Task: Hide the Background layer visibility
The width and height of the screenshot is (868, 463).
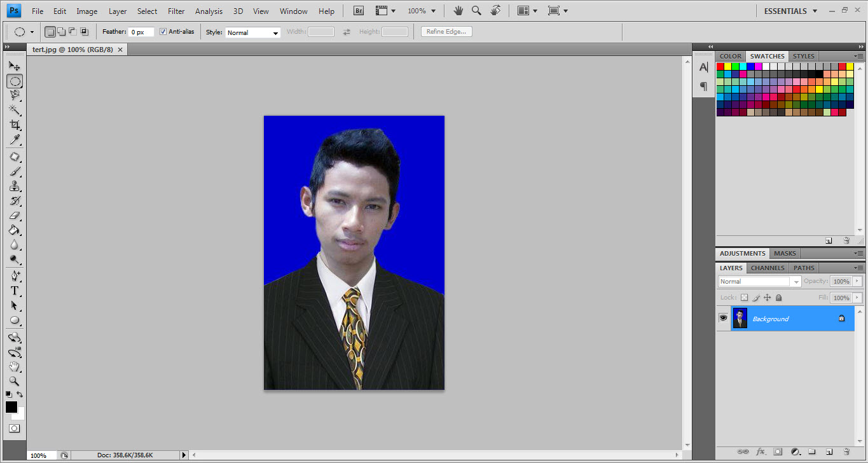Action: click(723, 318)
